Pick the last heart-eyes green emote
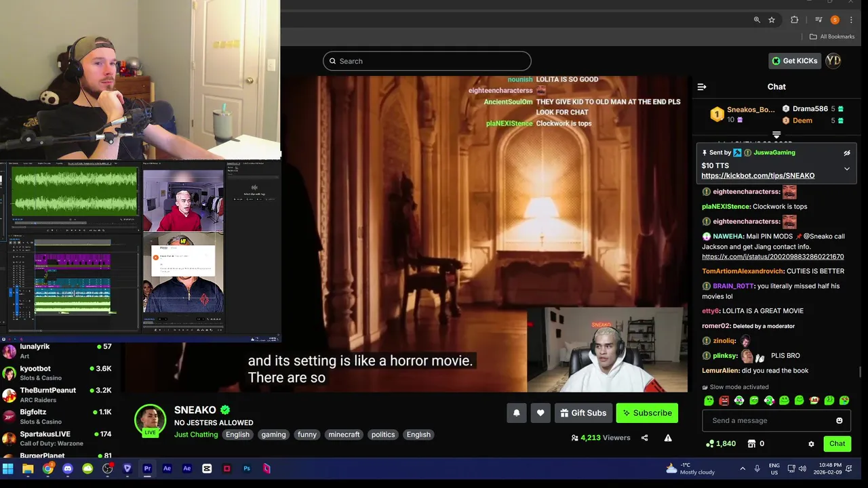Screen dimensions: 868x488 coord(844,401)
